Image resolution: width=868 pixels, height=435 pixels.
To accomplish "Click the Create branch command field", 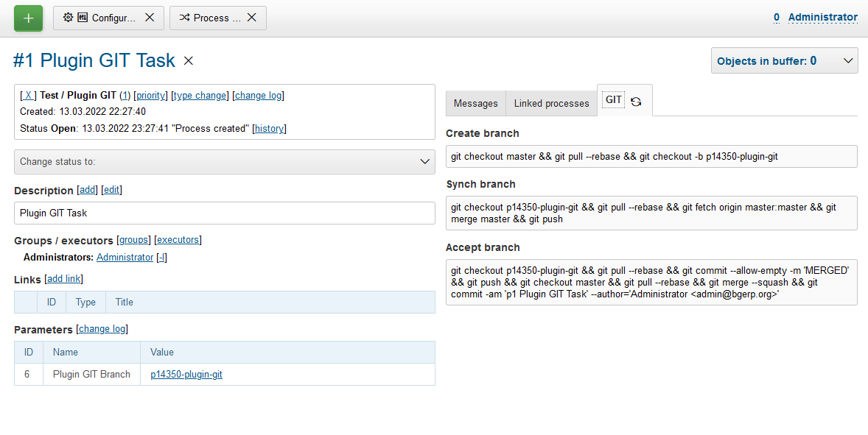I will [651, 156].
